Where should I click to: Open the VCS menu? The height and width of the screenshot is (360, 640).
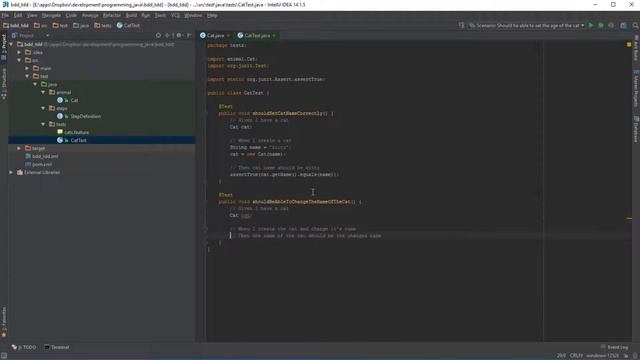pyautogui.click(x=176, y=15)
